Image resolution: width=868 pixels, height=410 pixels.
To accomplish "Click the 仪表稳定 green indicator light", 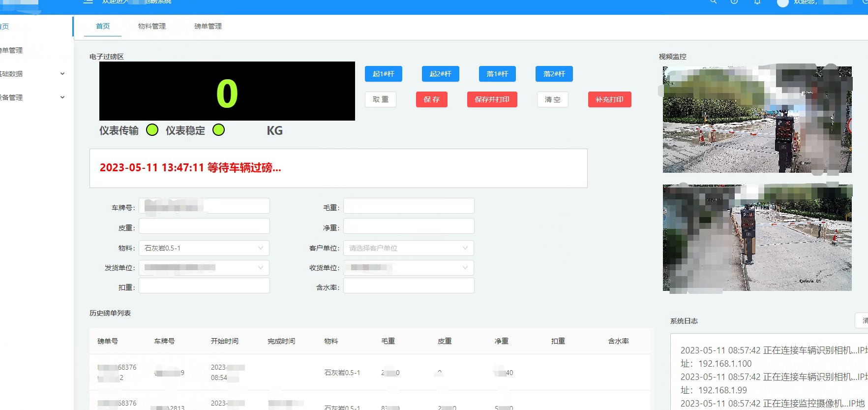I will point(218,130).
